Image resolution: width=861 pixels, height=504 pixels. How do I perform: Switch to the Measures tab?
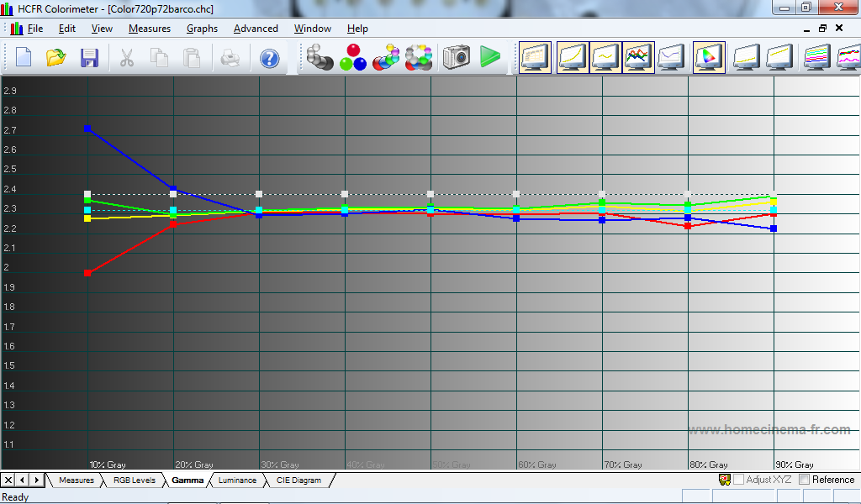click(x=77, y=480)
